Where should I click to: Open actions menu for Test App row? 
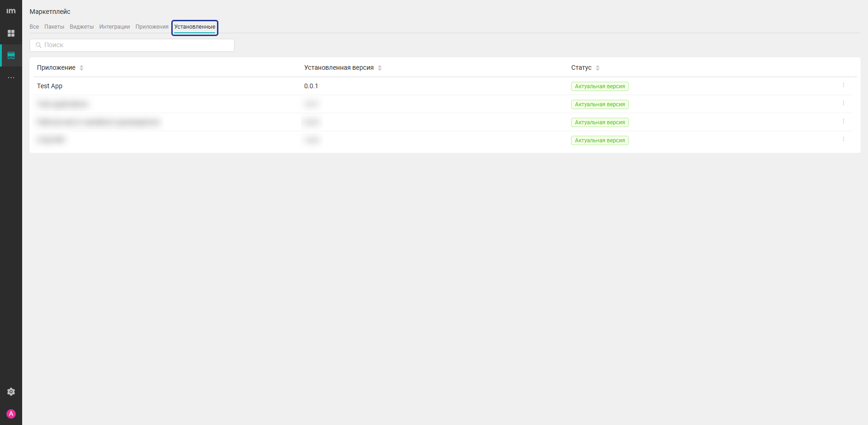point(843,85)
